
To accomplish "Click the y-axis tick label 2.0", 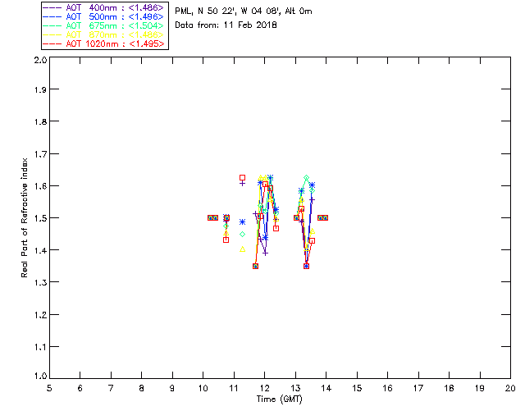I will (40, 60).
